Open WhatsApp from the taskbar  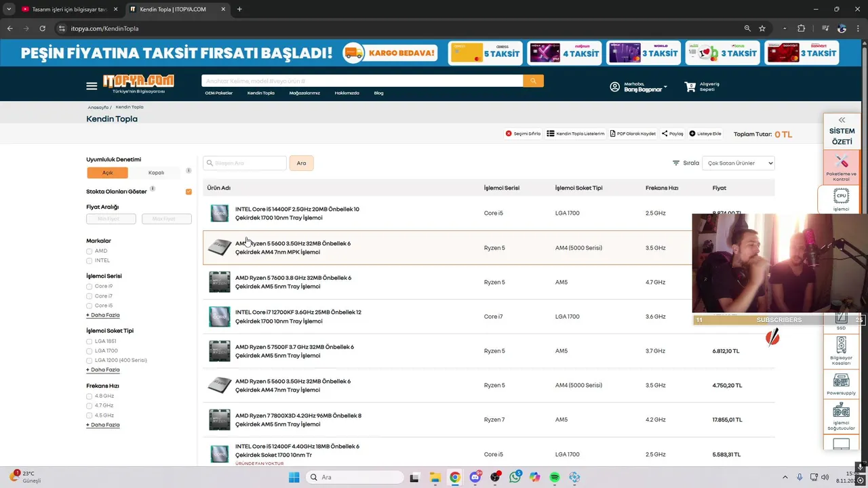515,477
